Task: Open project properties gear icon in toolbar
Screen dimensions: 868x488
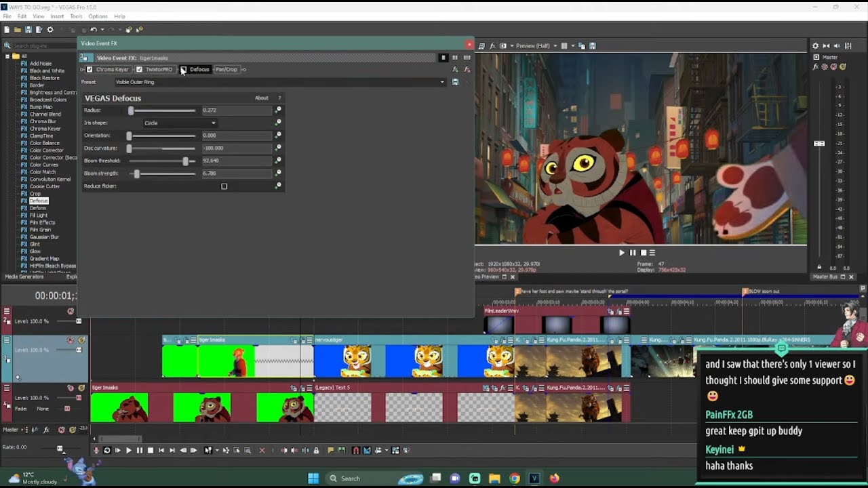Action: (50, 30)
